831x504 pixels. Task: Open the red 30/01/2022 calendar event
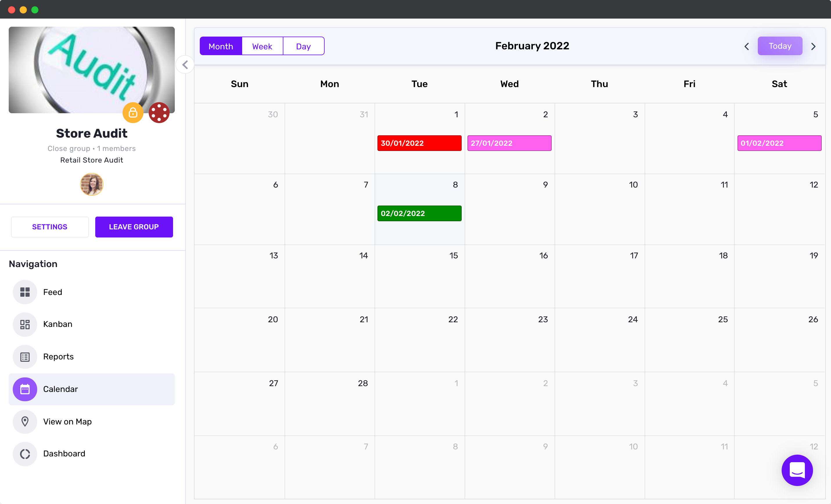[419, 143]
